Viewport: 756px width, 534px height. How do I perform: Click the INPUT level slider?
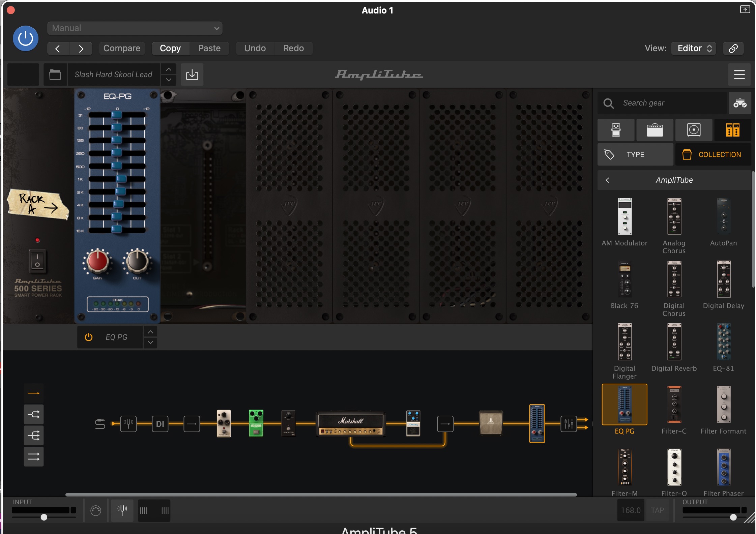point(44,517)
